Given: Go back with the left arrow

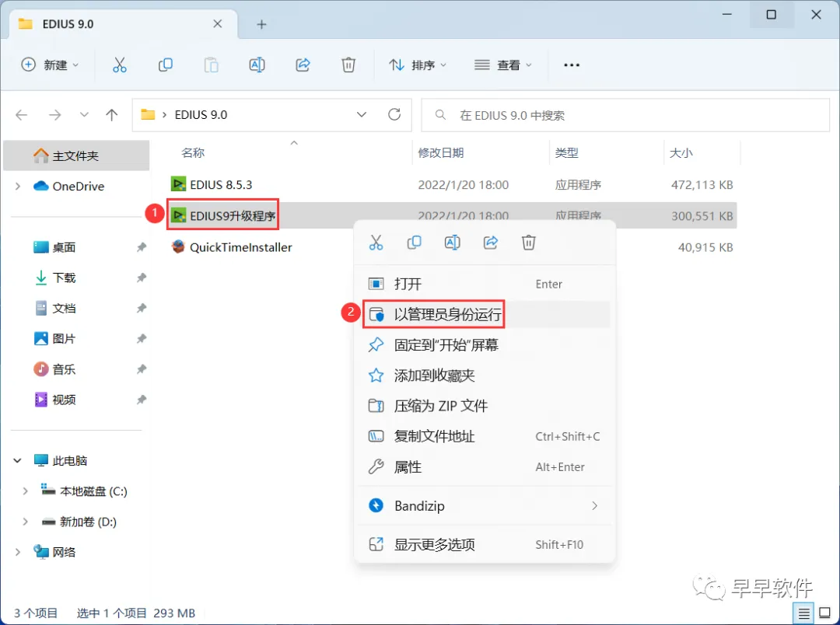Looking at the screenshot, I should pyautogui.click(x=22, y=114).
